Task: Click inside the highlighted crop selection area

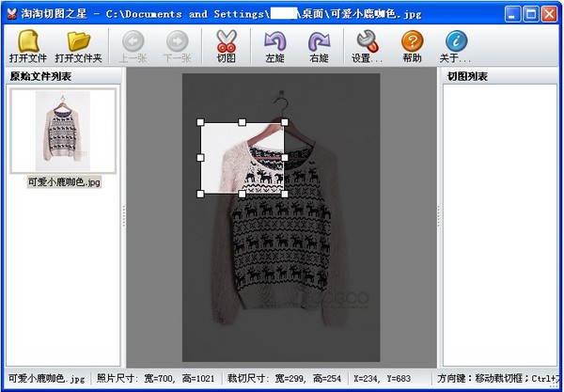Action: 243,158
